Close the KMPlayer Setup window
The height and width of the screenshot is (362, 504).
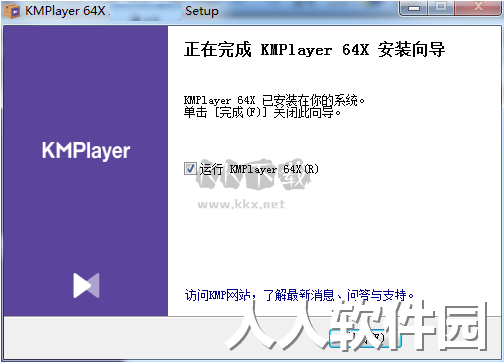pyautogui.click(x=478, y=7)
